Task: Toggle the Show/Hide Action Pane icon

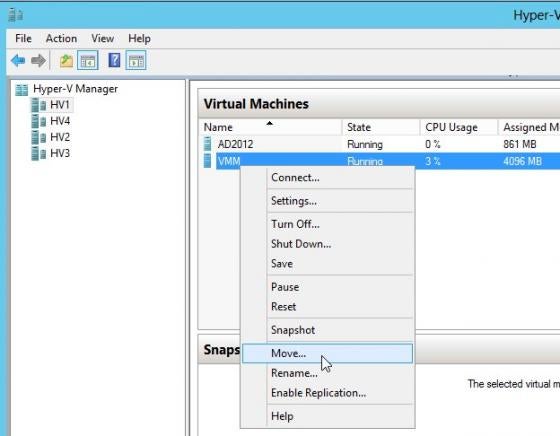Action: pos(136,61)
